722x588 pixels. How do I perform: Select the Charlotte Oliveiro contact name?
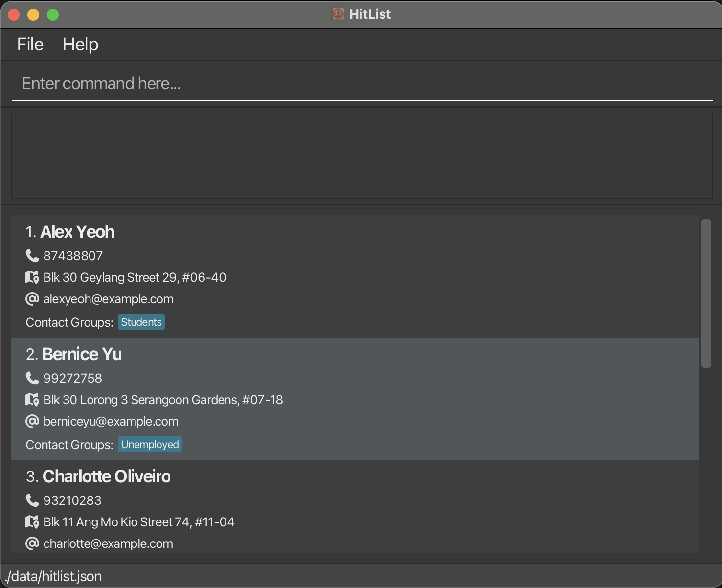(107, 476)
